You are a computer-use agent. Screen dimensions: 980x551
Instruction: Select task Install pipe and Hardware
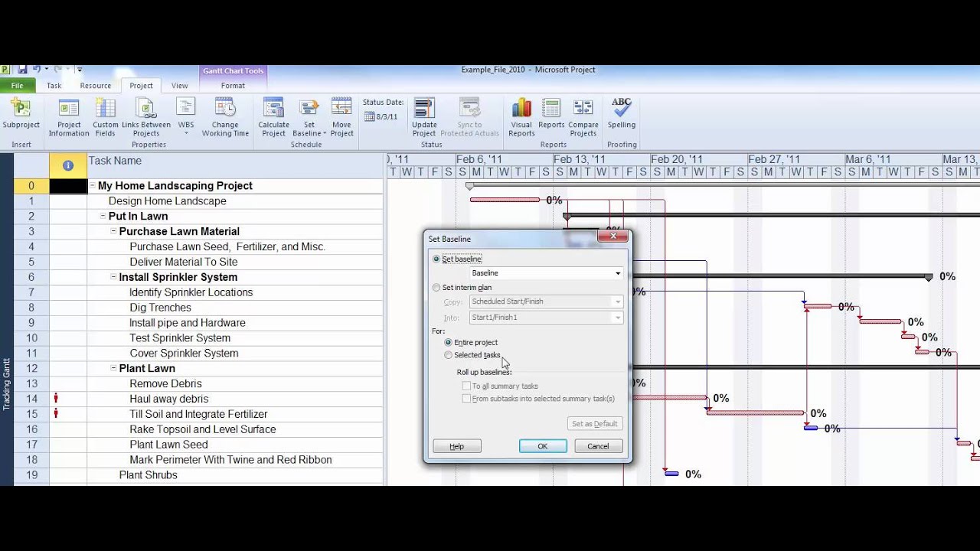tap(188, 323)
